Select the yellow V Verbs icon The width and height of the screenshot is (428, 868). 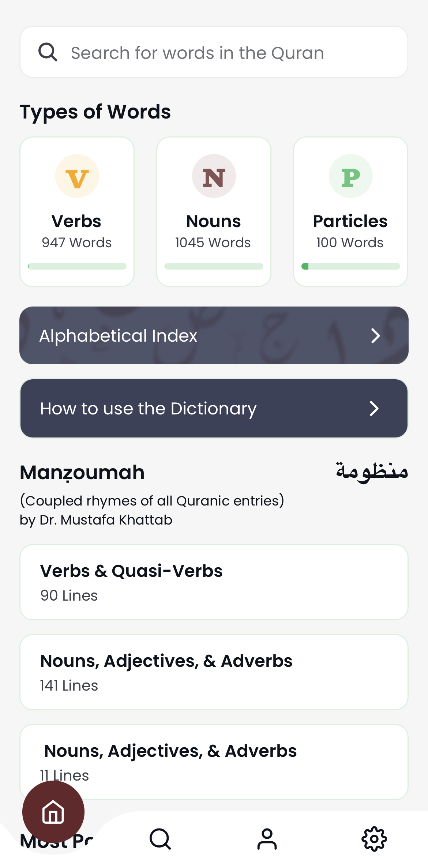[77, 176]
